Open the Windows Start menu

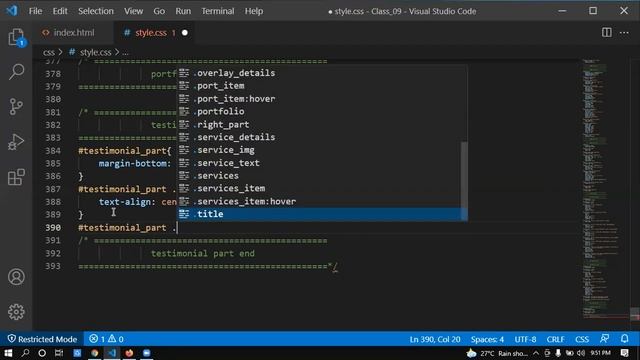[8, 353]
